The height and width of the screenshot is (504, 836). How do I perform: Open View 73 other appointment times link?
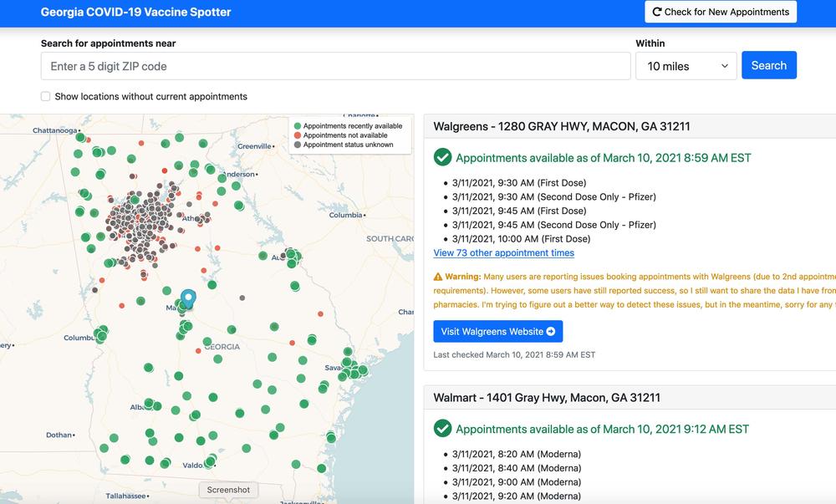click(504, 253)
